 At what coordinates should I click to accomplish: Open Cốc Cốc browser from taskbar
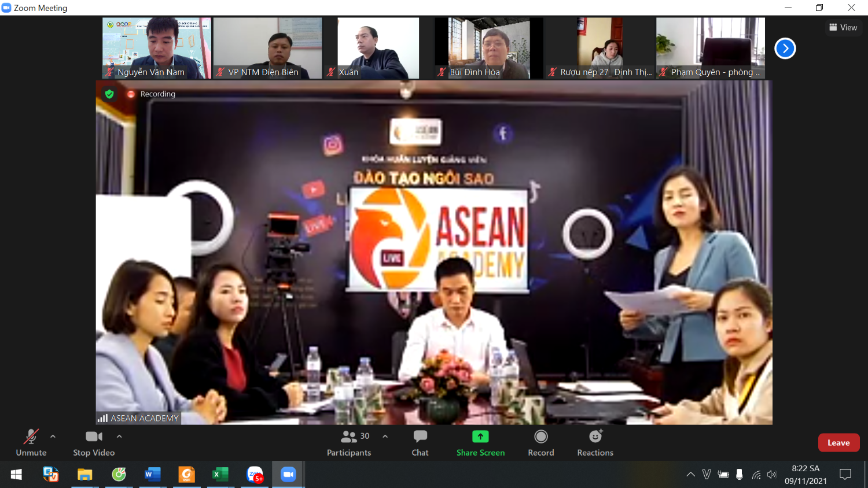coord(119,475)
